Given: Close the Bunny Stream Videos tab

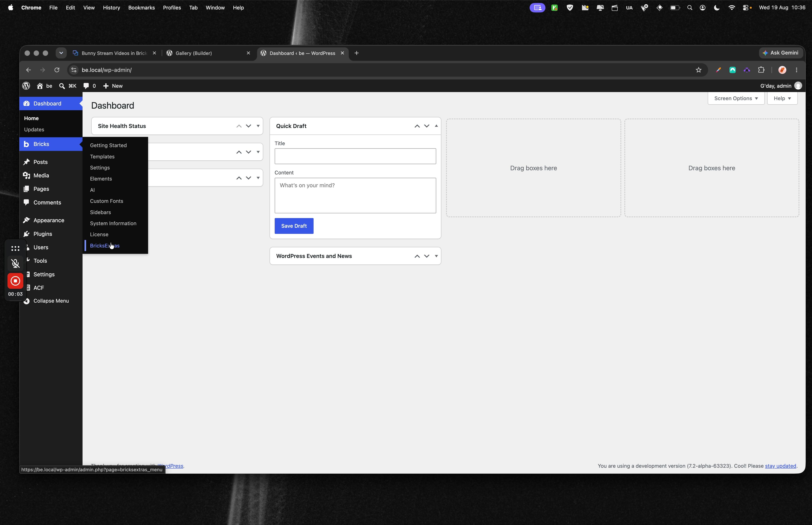Looking at the screenshot, I should click(154, 53).
